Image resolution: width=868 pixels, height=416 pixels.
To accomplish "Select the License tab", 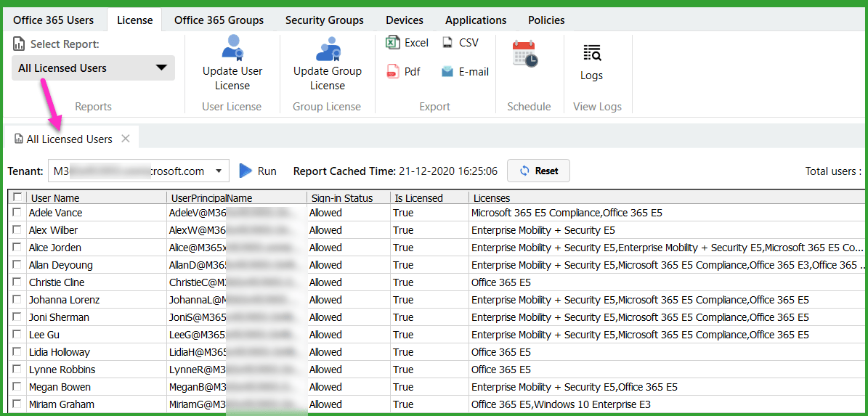I will [x=134, y=20].
